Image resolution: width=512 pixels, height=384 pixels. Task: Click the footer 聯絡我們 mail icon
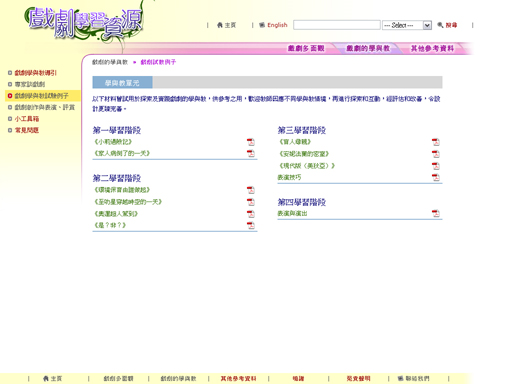click(x=400, y=378)
